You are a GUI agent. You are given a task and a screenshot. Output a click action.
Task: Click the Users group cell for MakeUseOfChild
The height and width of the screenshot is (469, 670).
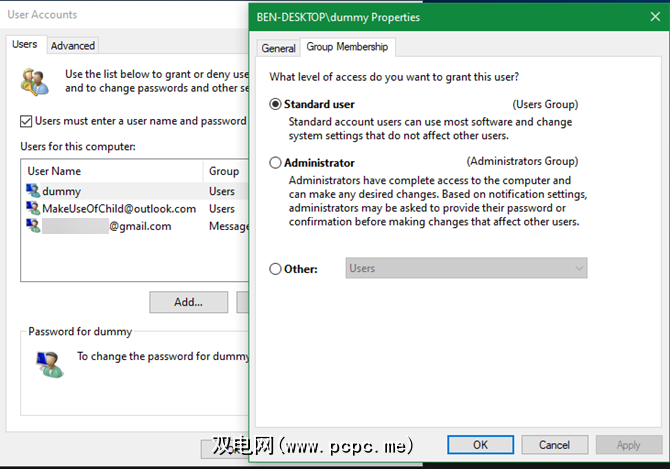[x=222, y=209]
